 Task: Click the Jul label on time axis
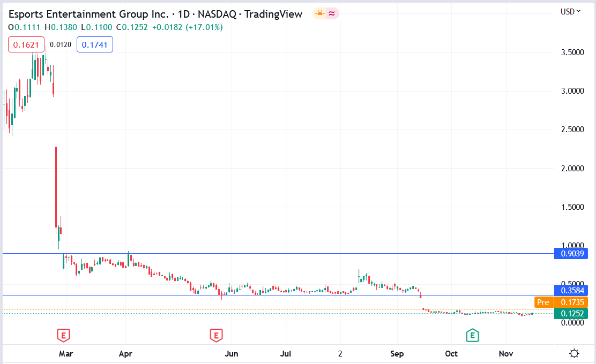tap(286, 354)
